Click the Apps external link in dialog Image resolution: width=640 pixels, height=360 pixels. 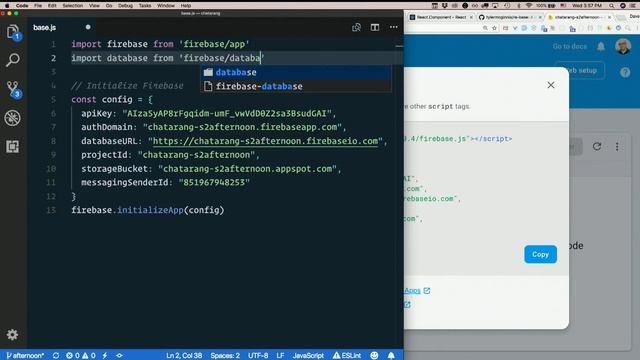(417, 291)
